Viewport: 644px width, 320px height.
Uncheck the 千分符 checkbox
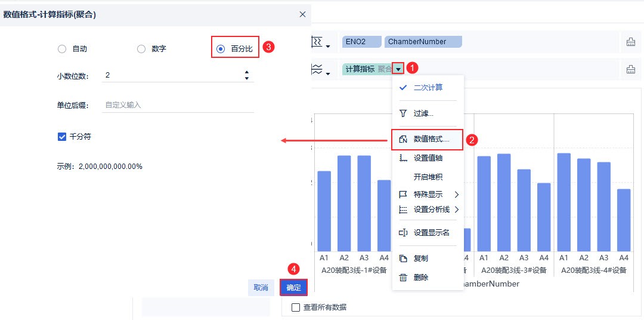pos(62,137)
